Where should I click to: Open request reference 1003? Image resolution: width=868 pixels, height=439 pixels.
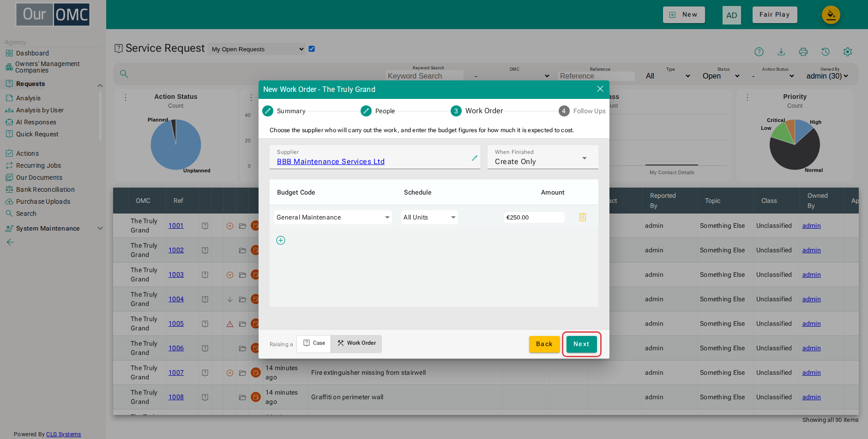point(176,274)
